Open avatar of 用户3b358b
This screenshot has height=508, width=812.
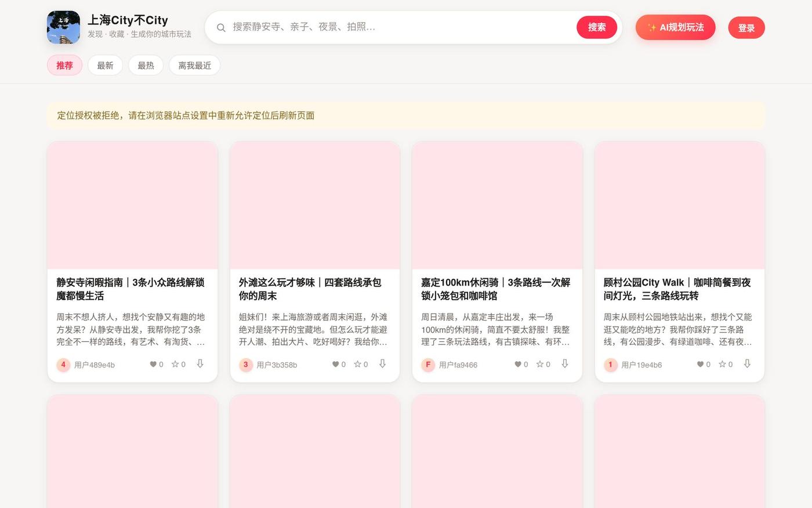click(246, 365)
